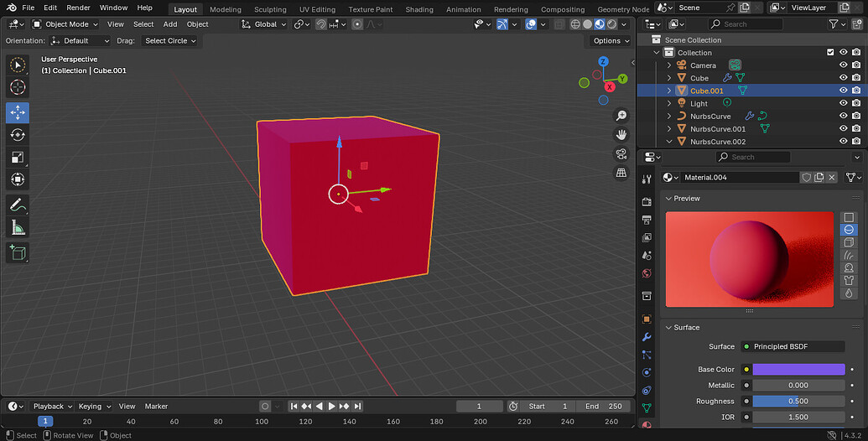
Task: Open the Scene properties tab
Action: [x=647, y=256]
